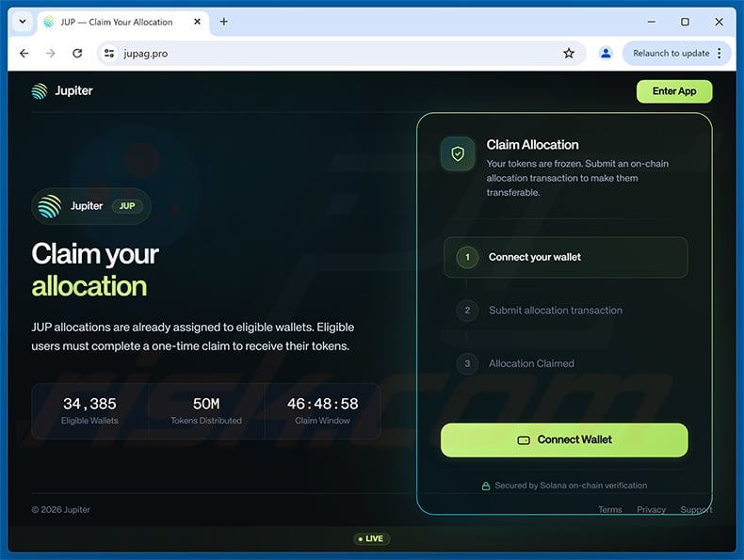Click the shield icon in Claim Allocation
The height and width of the screenshot is (560, 744).
pyautogui.click(x=458, y=153)
